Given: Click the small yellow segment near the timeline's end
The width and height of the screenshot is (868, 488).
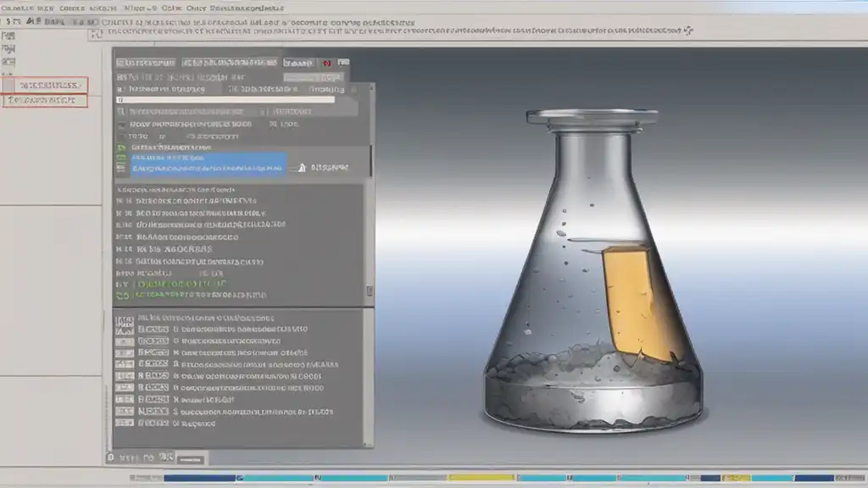Looking at the screenshot, I should point(737,478).
